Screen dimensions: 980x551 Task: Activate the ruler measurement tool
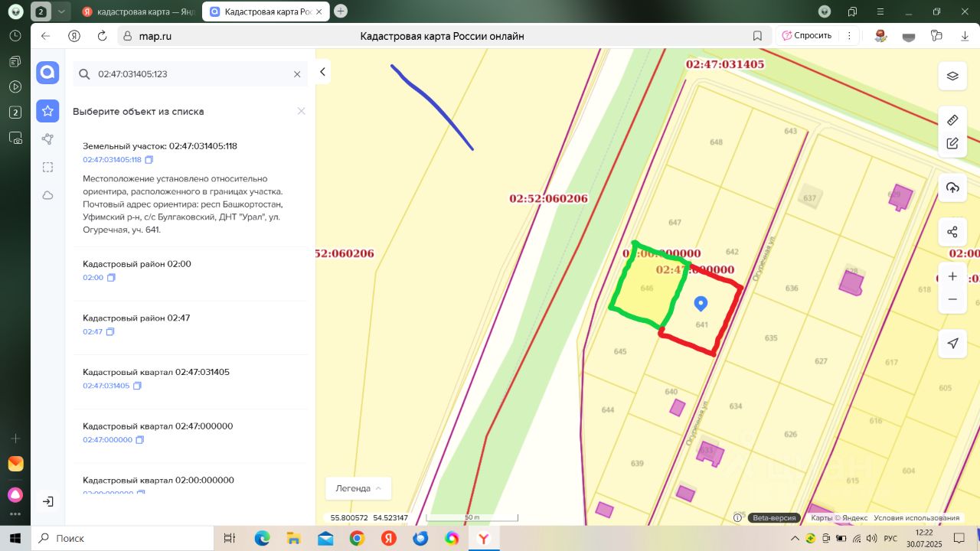(x=952, y=120)
